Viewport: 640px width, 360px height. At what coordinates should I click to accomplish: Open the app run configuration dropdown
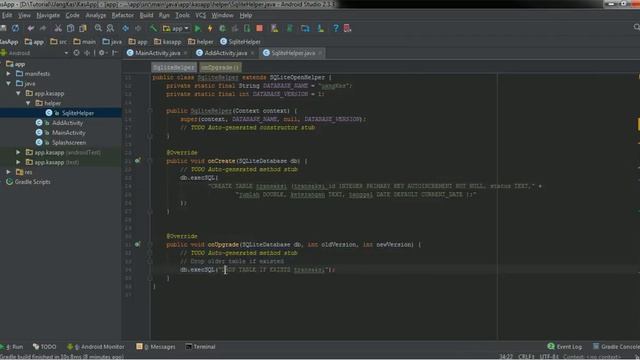(176, 28)
